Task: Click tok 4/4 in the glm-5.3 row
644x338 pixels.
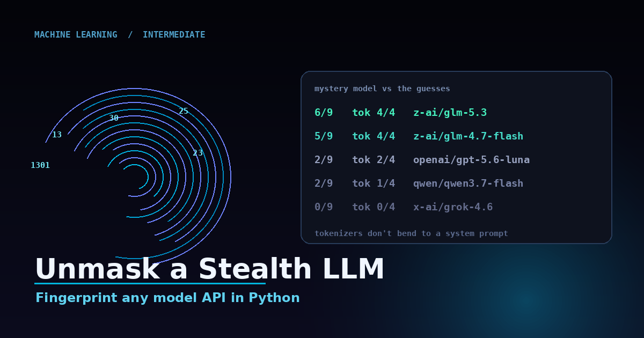Action: 374,113
